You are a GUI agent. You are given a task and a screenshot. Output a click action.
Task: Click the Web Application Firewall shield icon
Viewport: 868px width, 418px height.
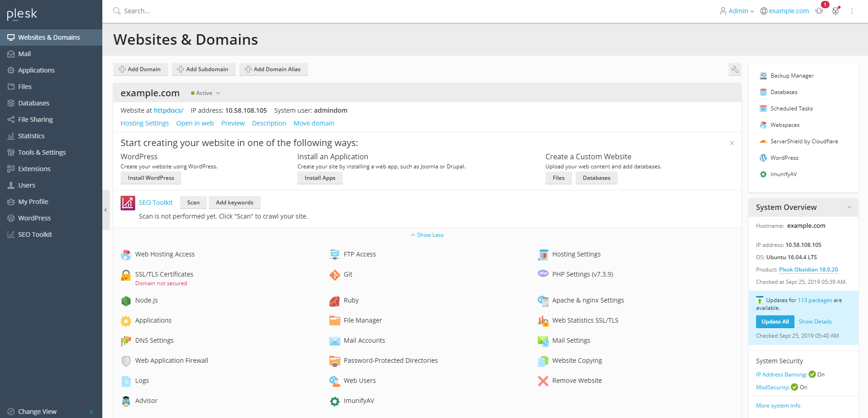coord(126,361)
